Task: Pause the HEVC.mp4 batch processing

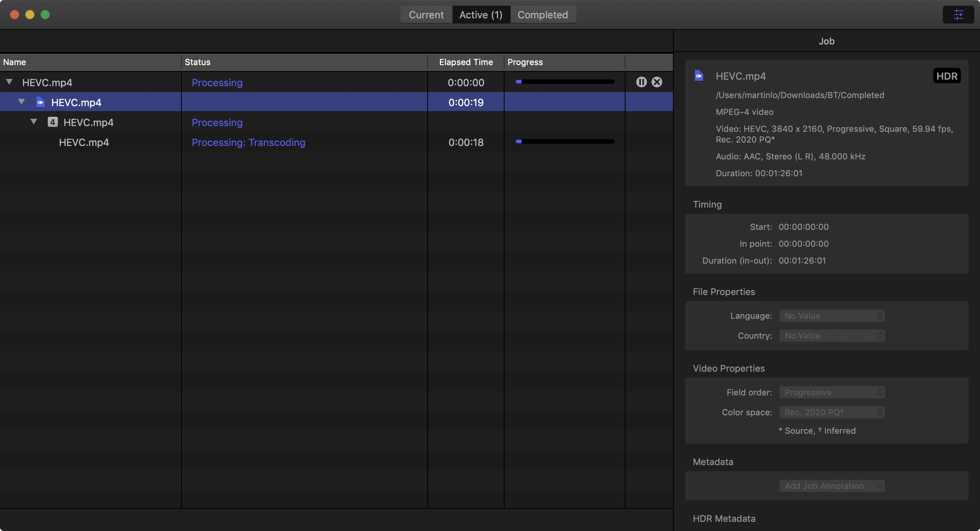Action: [x=641, y=82]
